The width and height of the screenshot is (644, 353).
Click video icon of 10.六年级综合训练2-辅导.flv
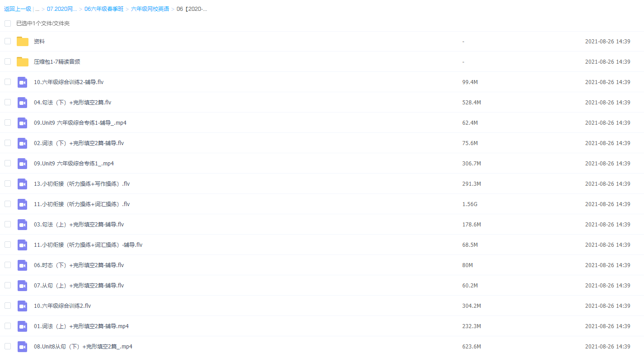[x=23, y=82]
